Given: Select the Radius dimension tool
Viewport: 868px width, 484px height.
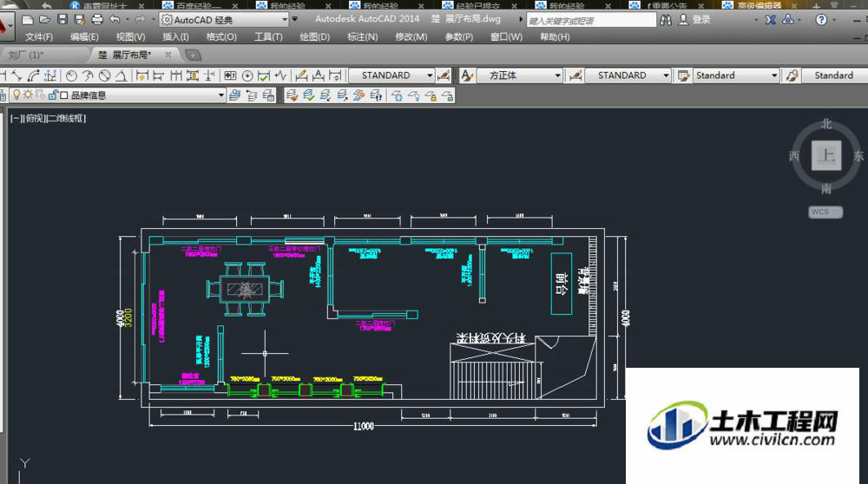Looking at the screenshot, I should tap(71, 75).
